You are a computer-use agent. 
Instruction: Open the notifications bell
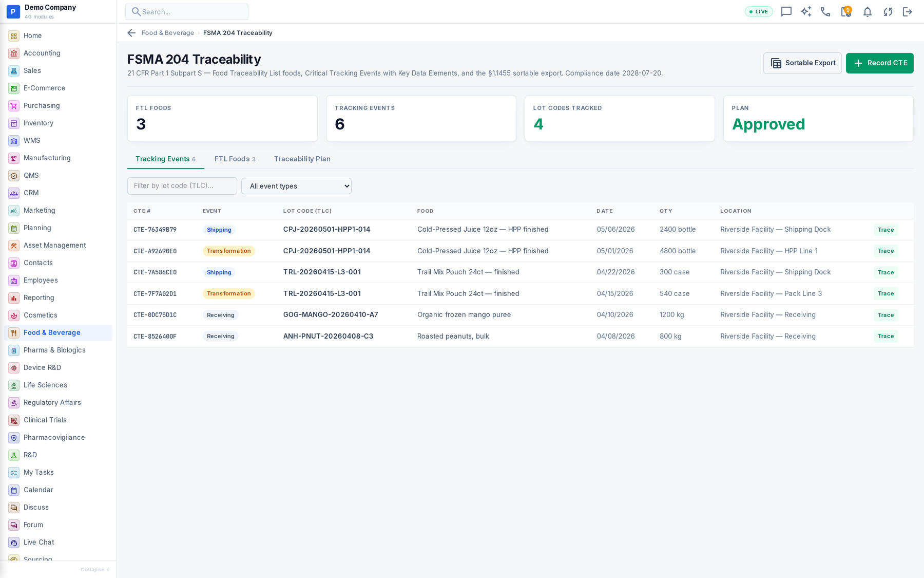(x=867, y=12)
